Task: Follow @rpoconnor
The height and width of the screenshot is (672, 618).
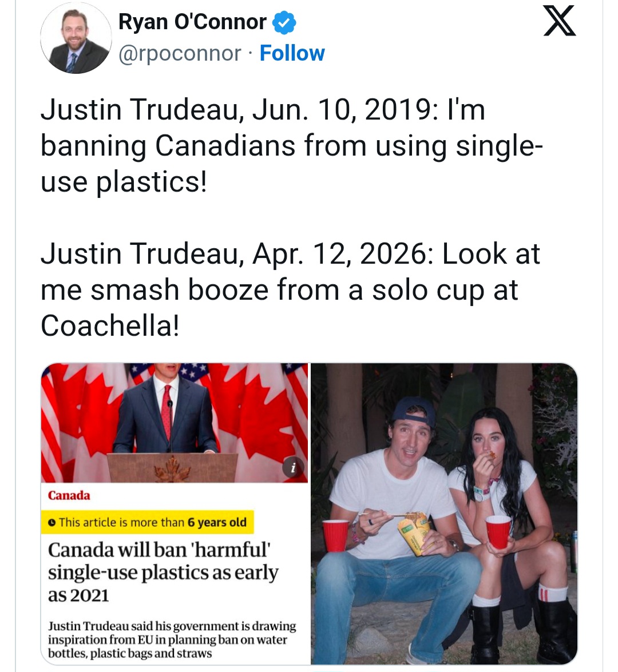Action: point(292,53)
